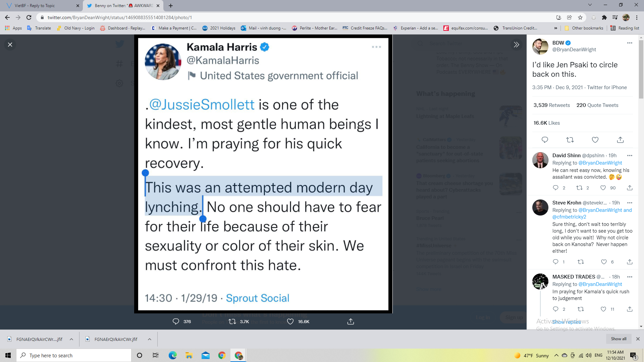Open the 3,539 Retweets list
Image resolution: width=644 pixels, height=362 pixels.
(552, 105)
